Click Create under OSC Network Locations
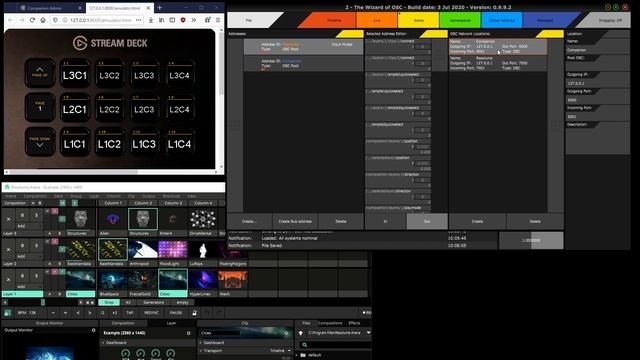Image resolution: width=640 pixels, height=360 pixels. point(478,221)
